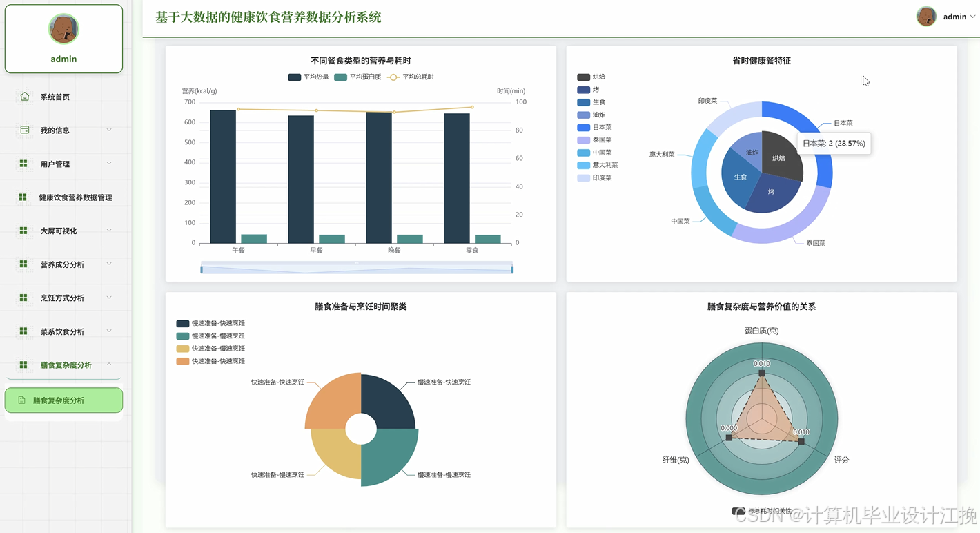Viewport: 980px width, 533px height.
Task: Expand the 用户管理 menu chevron
Action: [109, 164]
